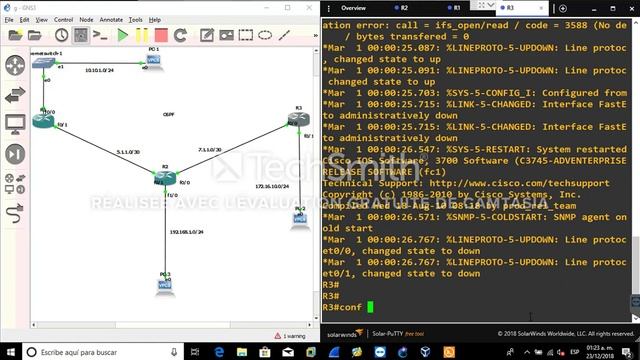This screenshot has width=640, height=360.
Task: Suspend all nodes with the yellow pause button
Action: tap(142, 35)
